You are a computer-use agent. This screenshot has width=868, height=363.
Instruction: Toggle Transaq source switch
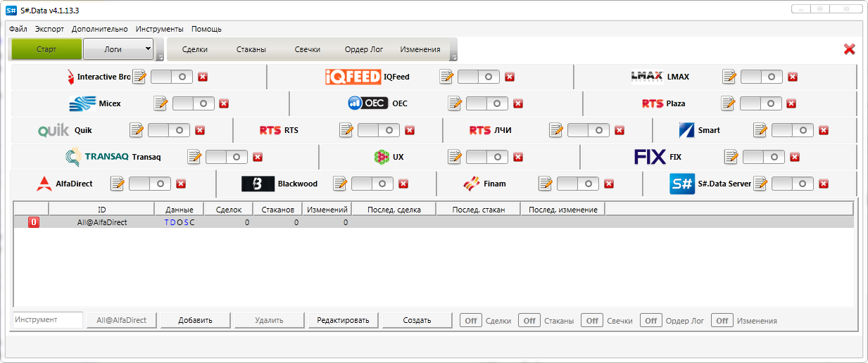click(x=227, y=157)
